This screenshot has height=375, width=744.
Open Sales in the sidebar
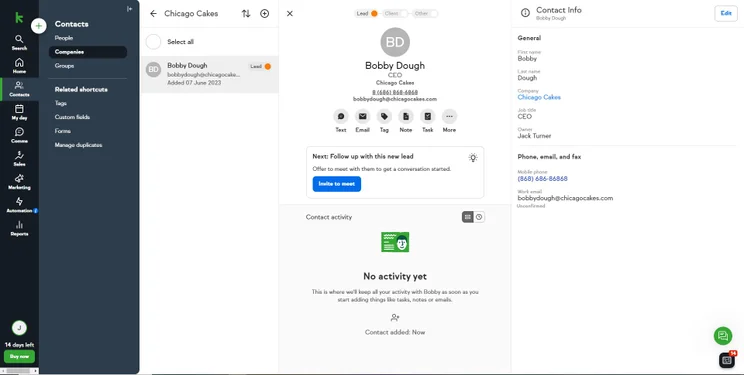coord(19,159)
